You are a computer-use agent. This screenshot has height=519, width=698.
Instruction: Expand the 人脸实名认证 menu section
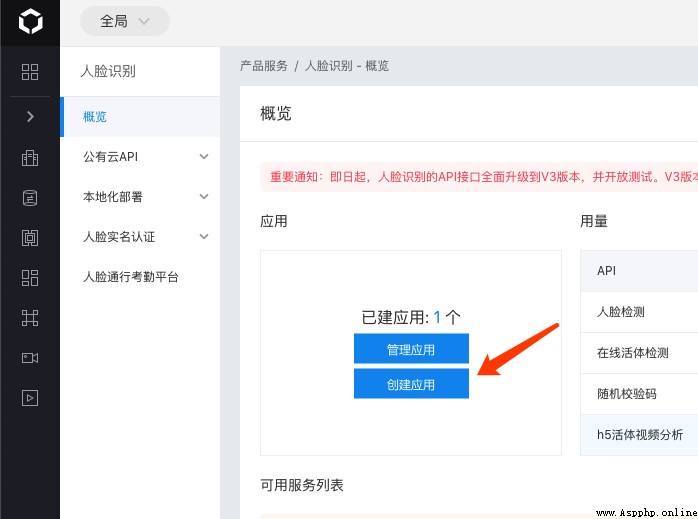(140, 237)
